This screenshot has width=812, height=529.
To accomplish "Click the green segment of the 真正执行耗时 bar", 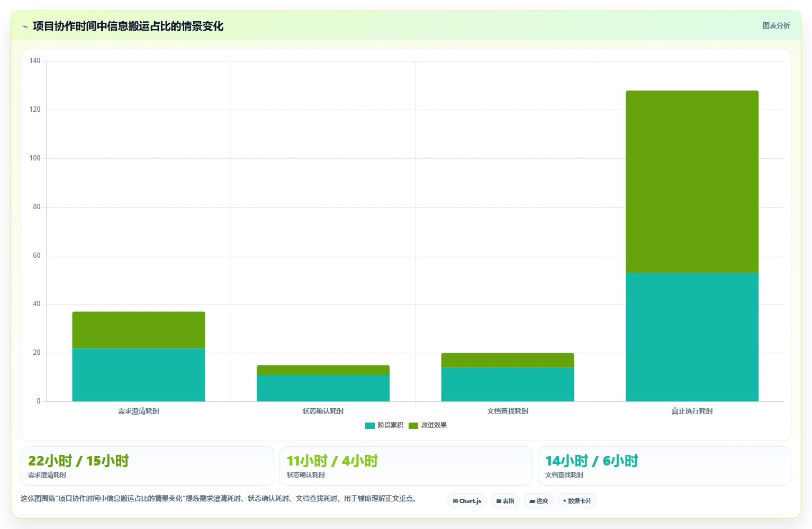I will coord(692,182).
